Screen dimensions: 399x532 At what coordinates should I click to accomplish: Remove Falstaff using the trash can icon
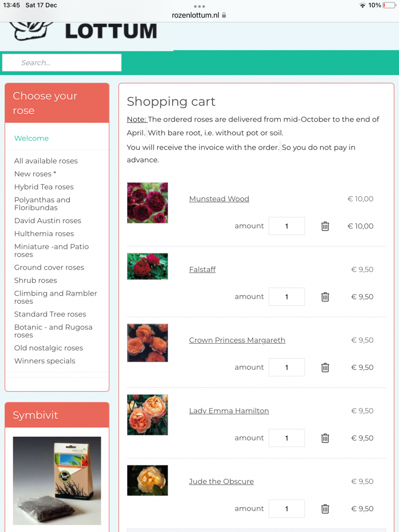325,297
